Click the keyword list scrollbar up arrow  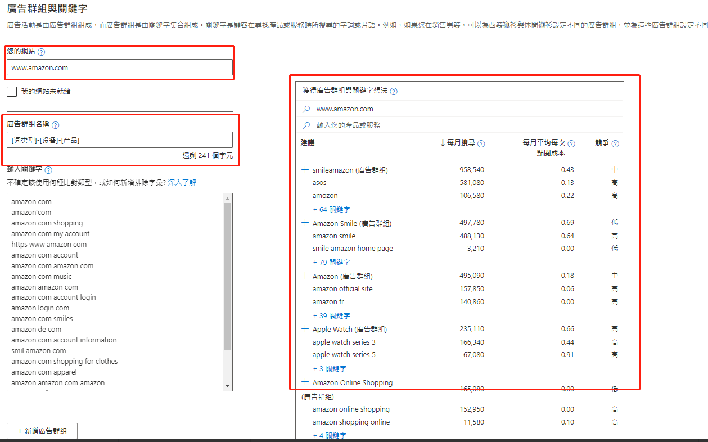point(227,198)
